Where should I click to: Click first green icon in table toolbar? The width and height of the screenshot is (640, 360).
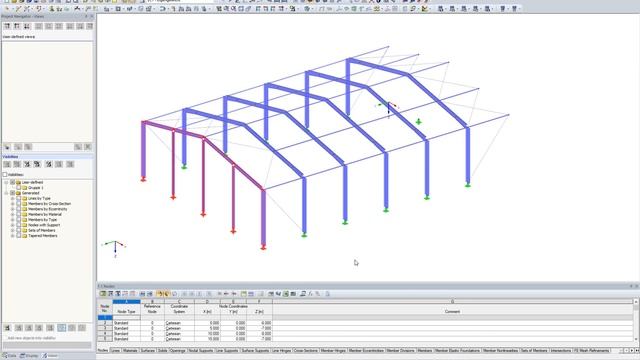tap(103, 294)
